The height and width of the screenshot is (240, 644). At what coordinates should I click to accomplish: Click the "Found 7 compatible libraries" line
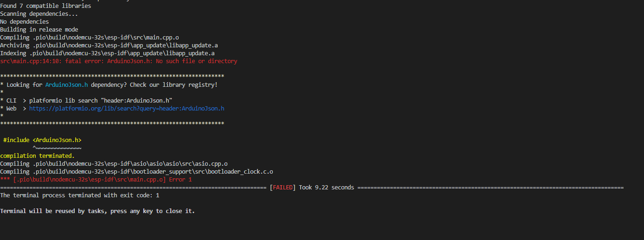(x=45, y=6)
